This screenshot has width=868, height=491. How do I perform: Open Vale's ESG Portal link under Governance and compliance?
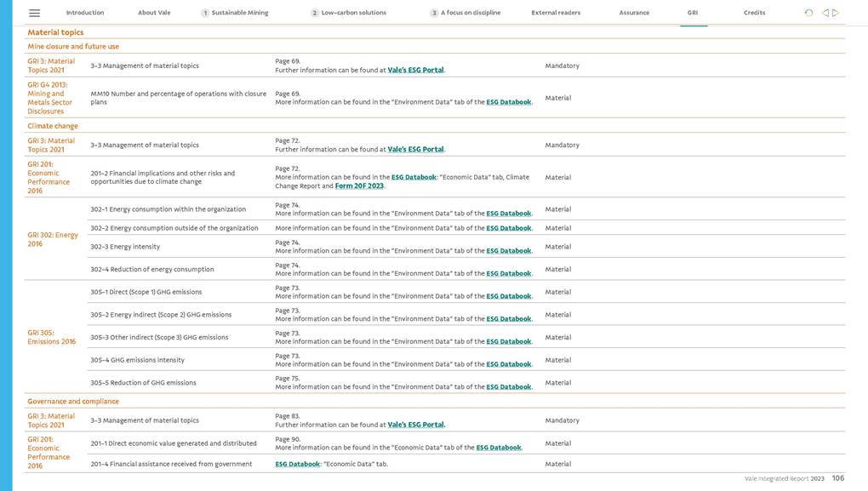pyautogui.click(x=415, y=425)
